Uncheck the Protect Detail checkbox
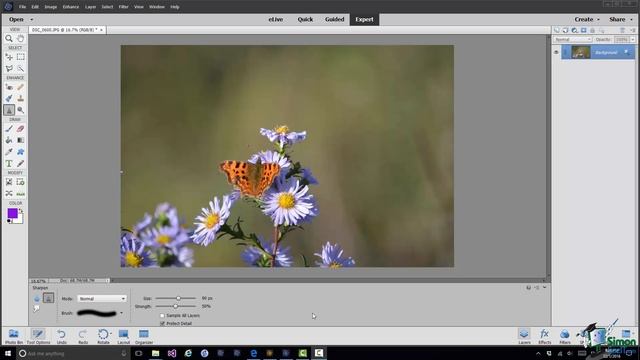Screen dimensions: 640x360 [162, 323]
